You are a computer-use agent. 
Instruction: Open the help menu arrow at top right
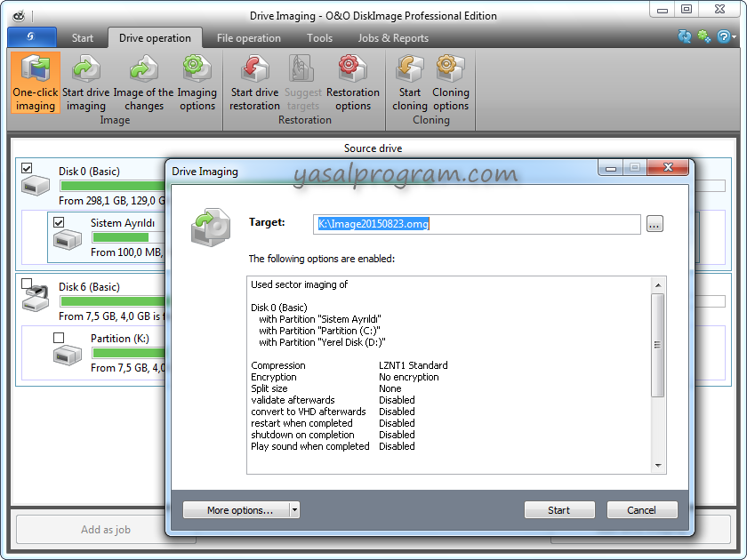pyautogui.click(x=735, y=37)
